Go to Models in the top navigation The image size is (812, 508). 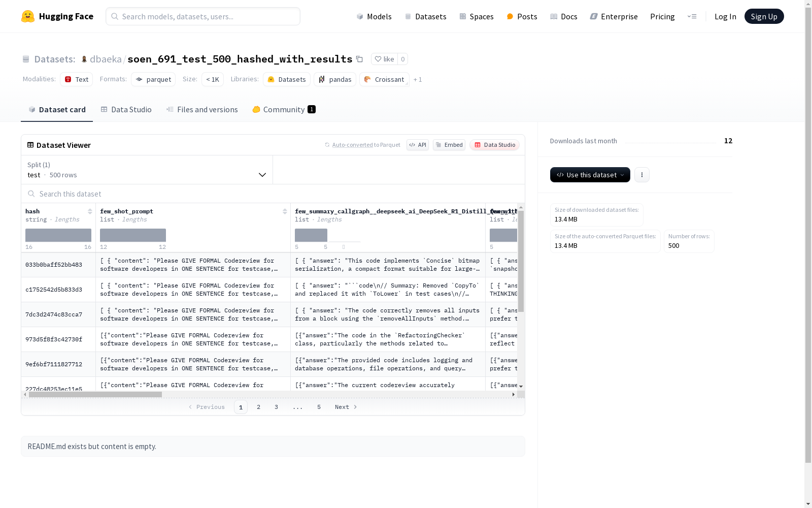pyautogui.click(x=374, y=16)
